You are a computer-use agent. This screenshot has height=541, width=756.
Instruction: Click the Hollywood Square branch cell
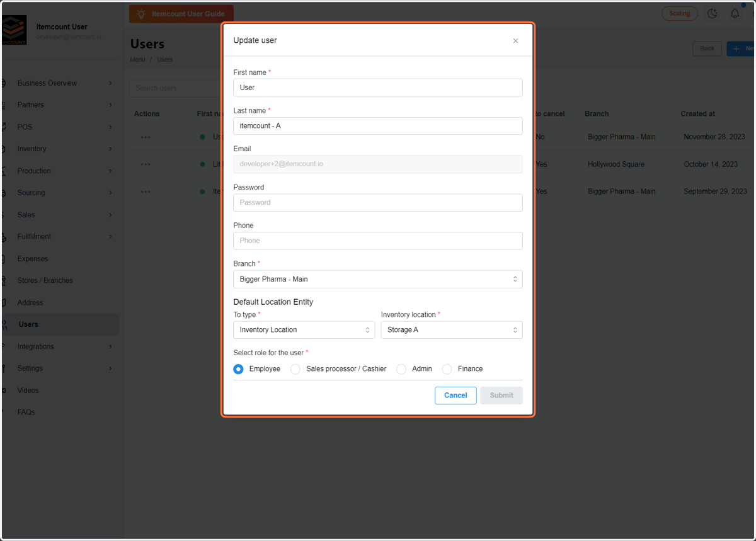tap(616, 164)
